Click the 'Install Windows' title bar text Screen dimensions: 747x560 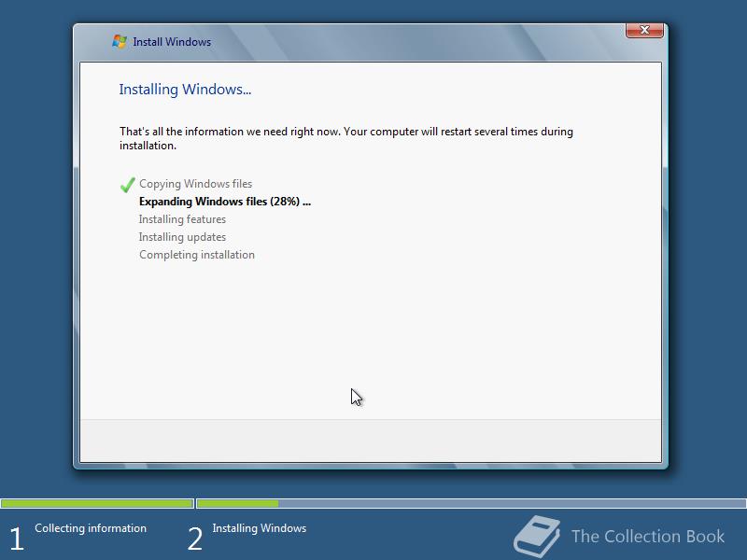pyautogui.click(x=172, y=42)
